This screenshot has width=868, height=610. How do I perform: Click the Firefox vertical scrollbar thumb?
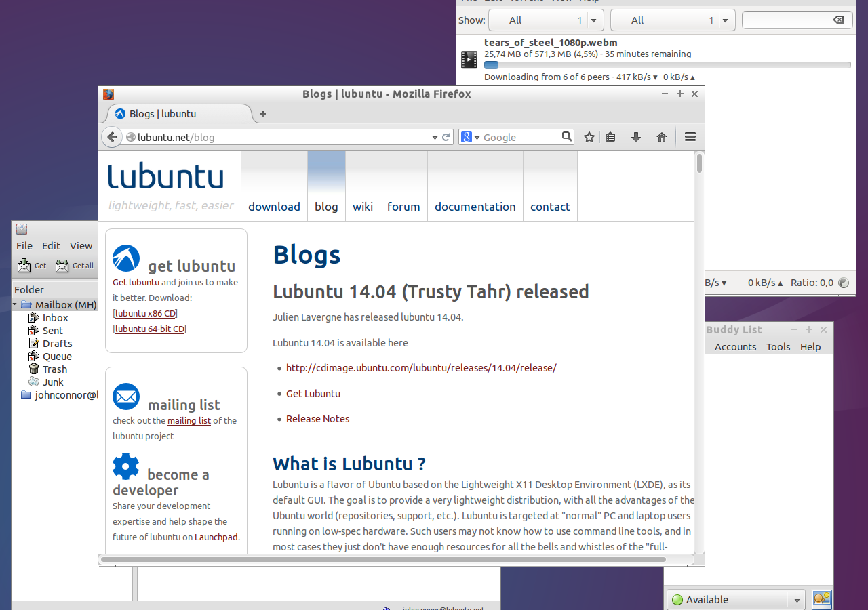point(699,163)
